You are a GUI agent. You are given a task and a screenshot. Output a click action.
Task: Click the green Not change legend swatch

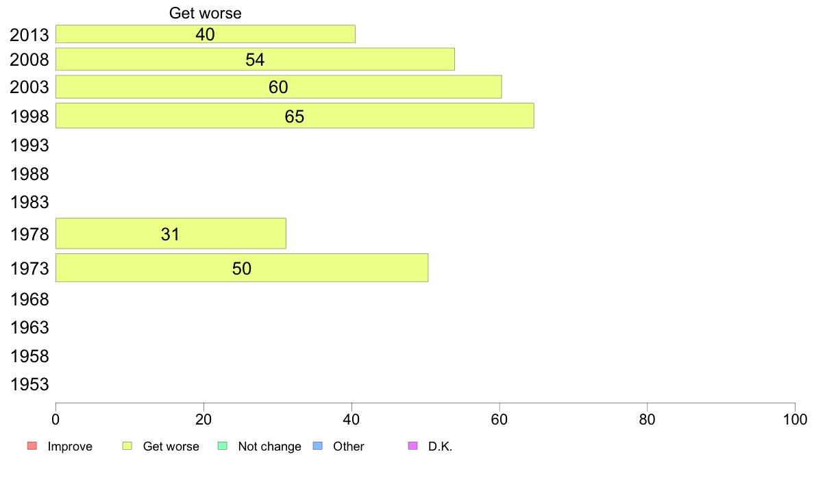coord(223,446)
